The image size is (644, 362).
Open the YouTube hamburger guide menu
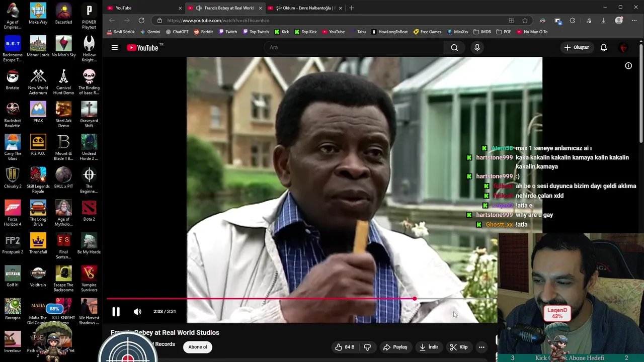[115, 48]
